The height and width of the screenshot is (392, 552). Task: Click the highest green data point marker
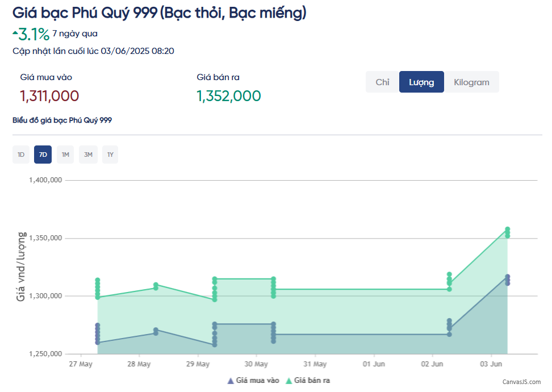tap(507, 228)
